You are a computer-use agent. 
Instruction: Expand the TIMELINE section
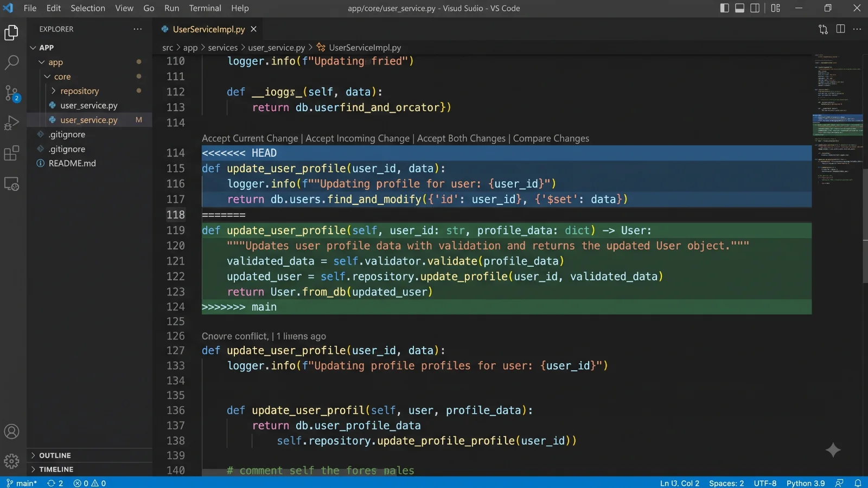click(90, 470)
